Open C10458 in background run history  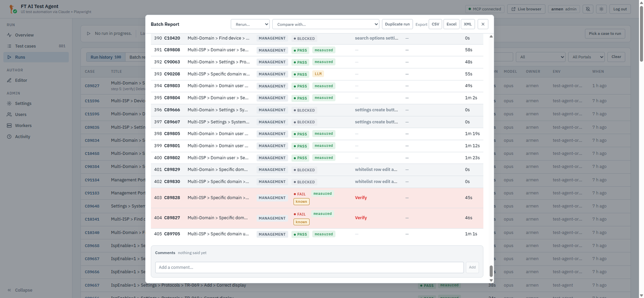coord(92,154)
